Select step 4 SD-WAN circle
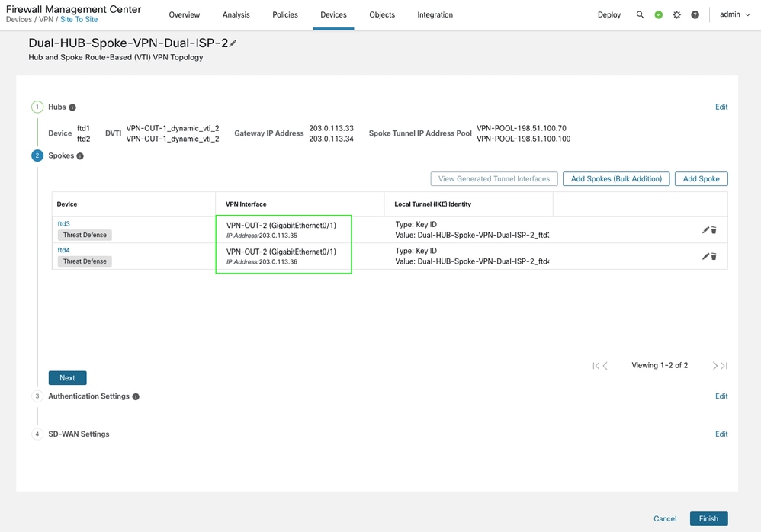The height and width of the screenshot is (532, 761). click(37, 434)
